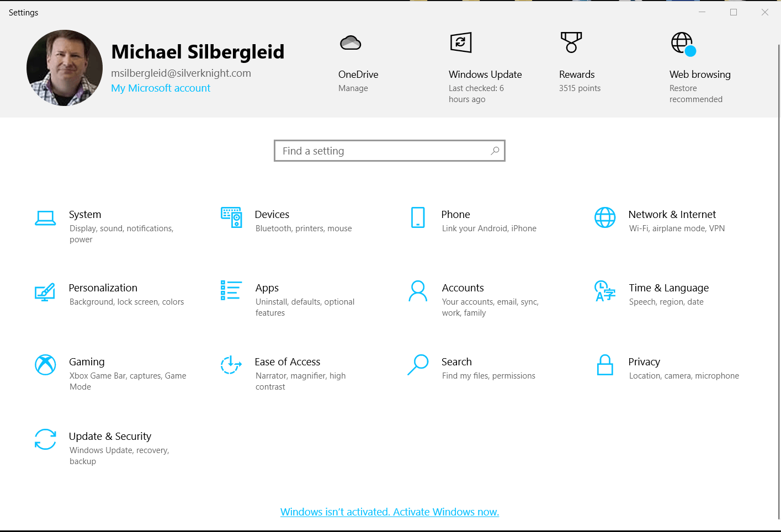Click the msilbergleid@silverknight.com email text

[x=181, y=73]
